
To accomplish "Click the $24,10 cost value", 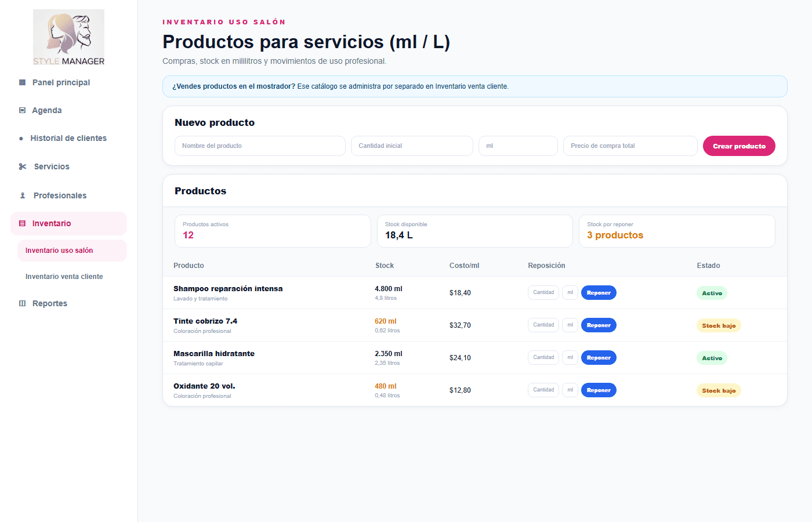I will (460, 358).
